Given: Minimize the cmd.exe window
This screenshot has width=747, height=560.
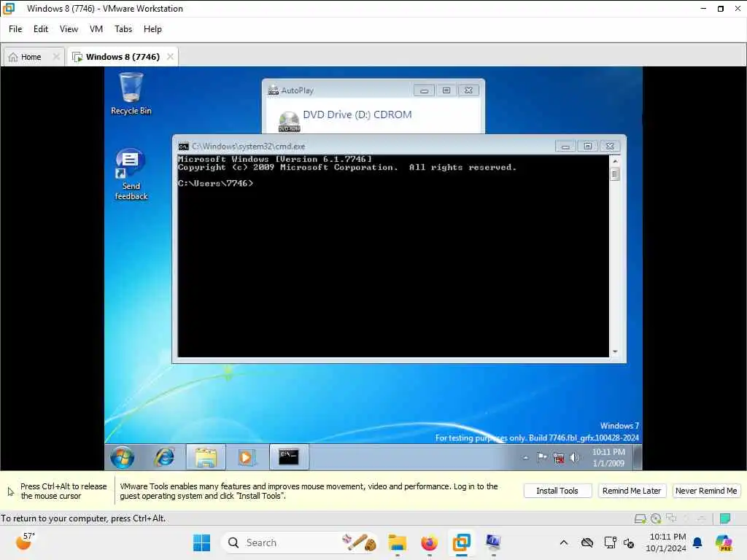Looking at the screenshot, I should coord(565,146).
